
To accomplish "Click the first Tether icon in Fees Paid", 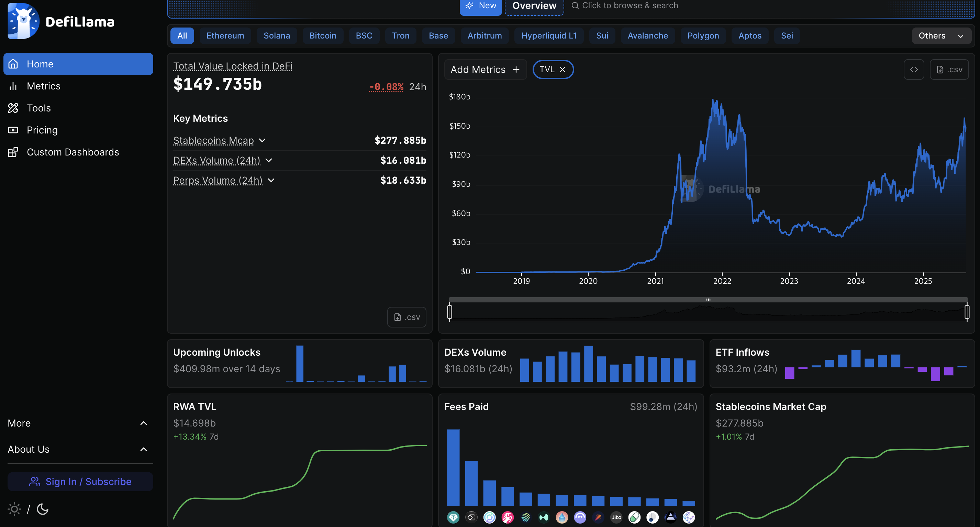I will [x=453, y=517].
